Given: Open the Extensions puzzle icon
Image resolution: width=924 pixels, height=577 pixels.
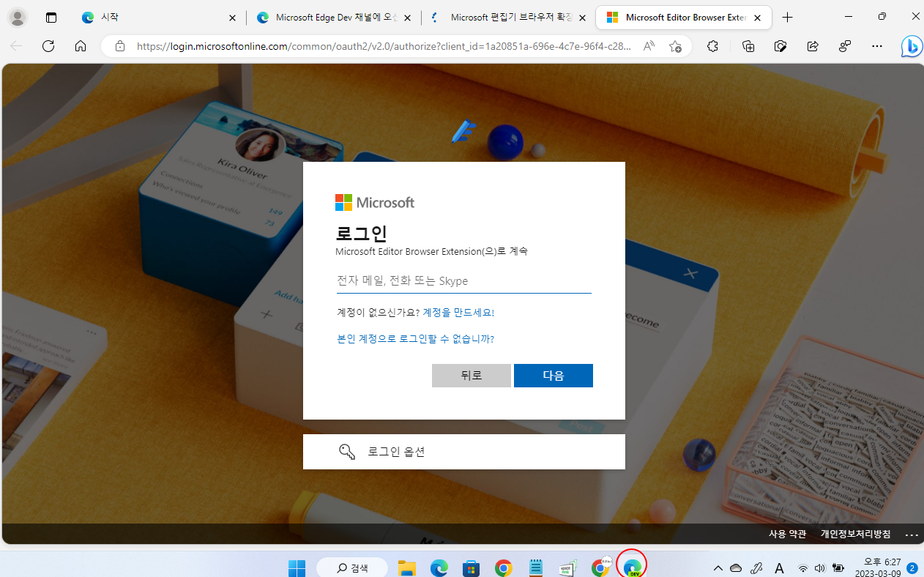Looking at the screenshot, I should (712, 46).
